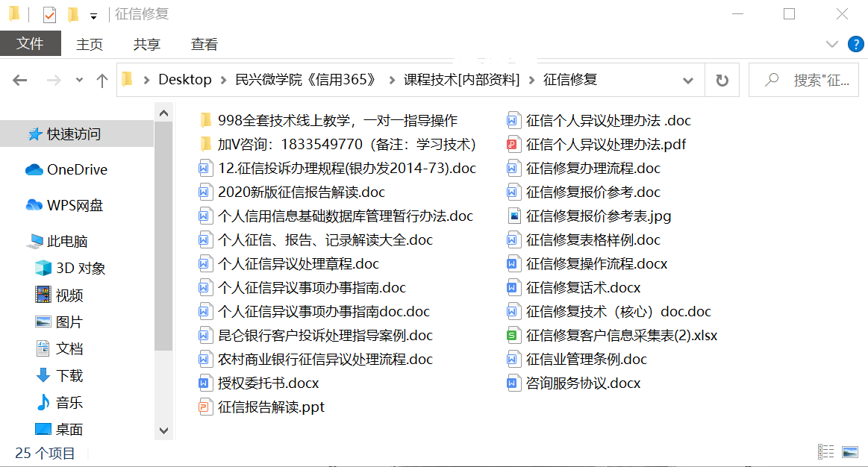The height and width of the screenshot is (467, 868).
Task: Click the 图片 picture icon in sidebar
Action: pyautogui.click(x=43, y=322)
